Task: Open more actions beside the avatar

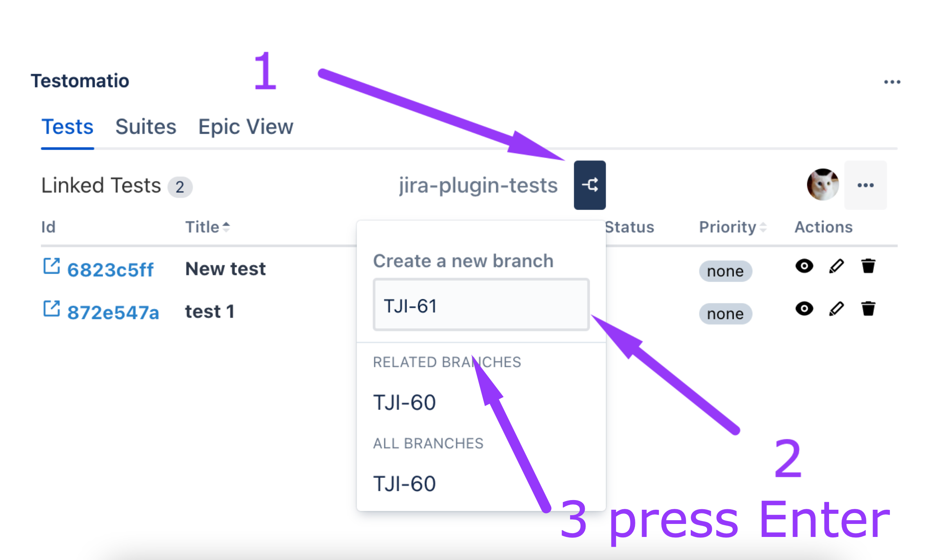Action: tap(865, 185)
